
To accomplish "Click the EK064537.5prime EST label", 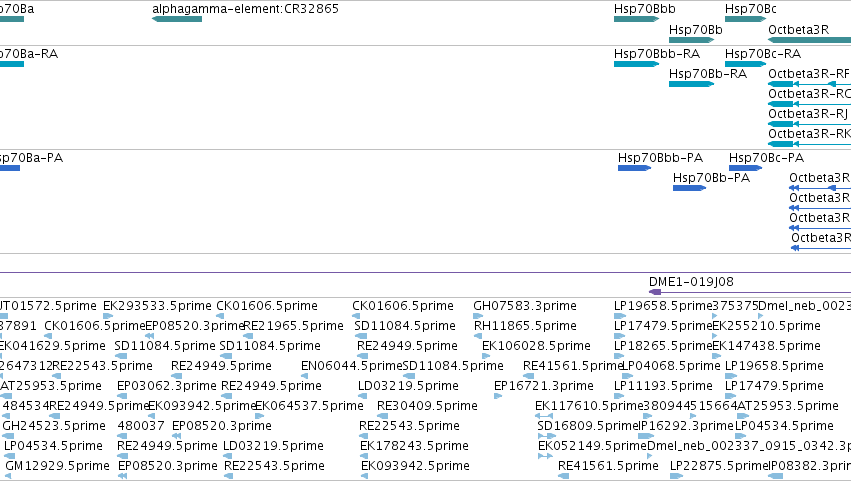I will [309, 406].
